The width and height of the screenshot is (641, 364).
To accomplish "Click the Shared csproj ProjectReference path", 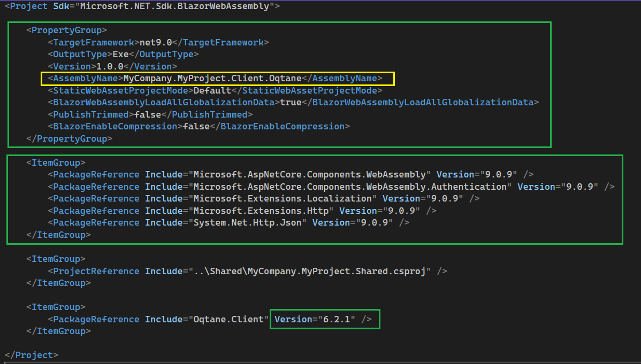I will point(312,271).
